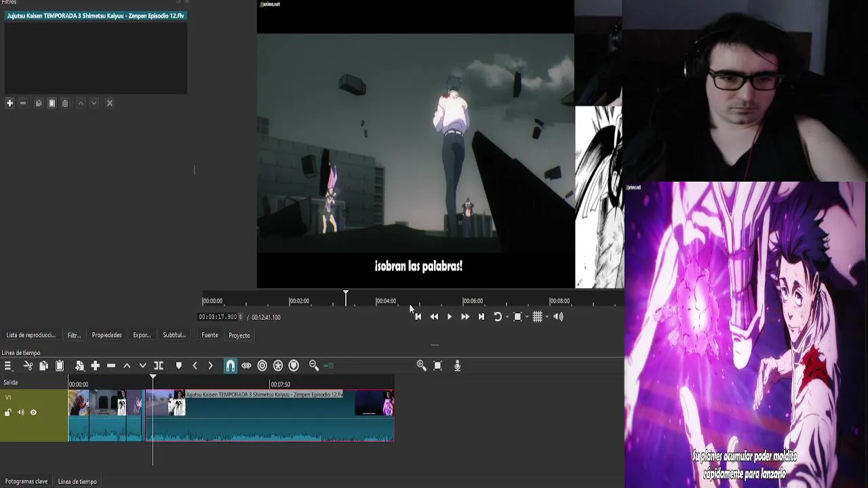Switch to Línea de tiempo bottom tab
The width and height of the screenshot is (868, 488).
(77, 481)
